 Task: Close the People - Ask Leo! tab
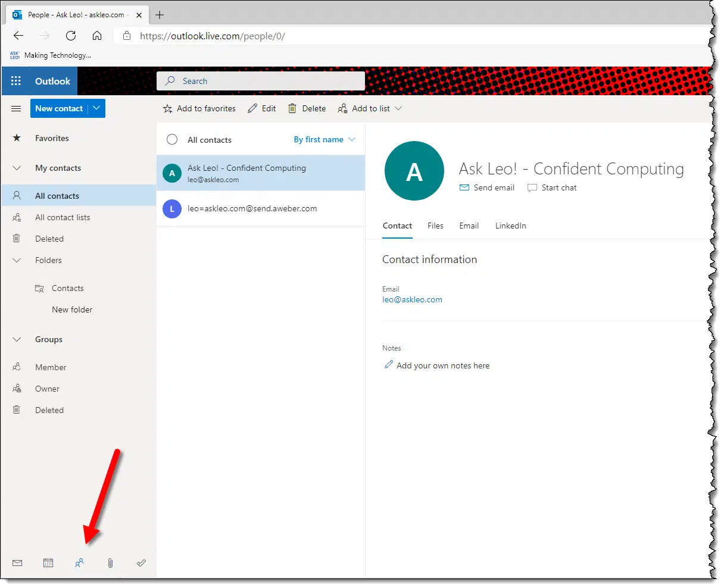(x=139, y=15)
